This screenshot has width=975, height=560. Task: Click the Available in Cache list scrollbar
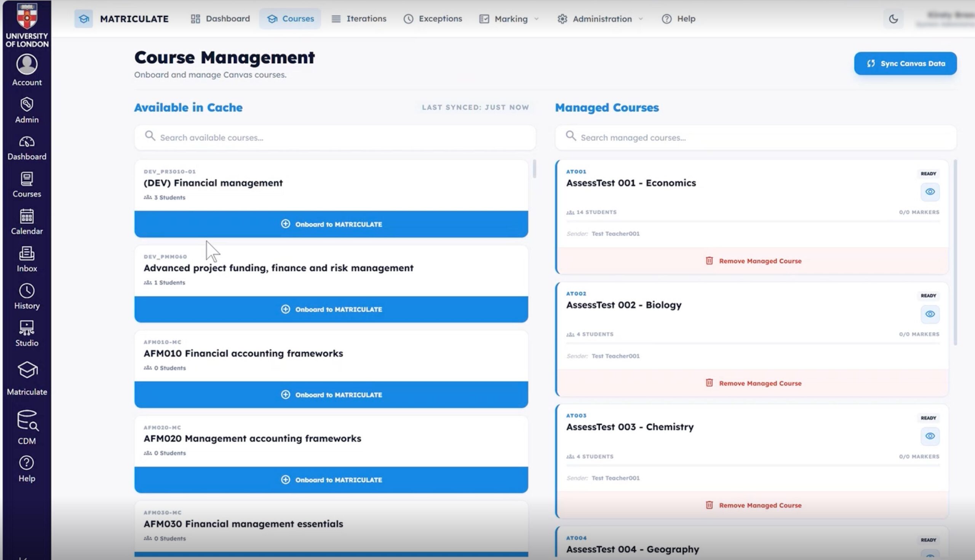pyautogui.click(x=534, y=169)
